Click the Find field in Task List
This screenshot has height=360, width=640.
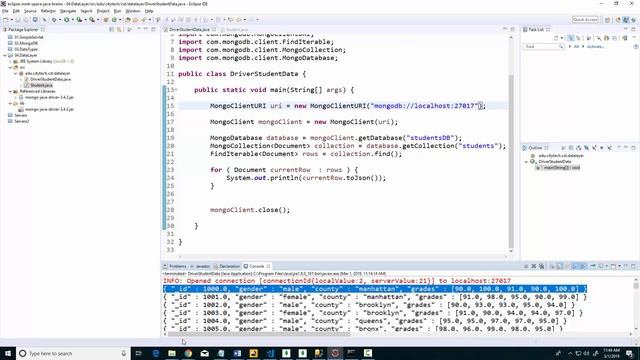(x=543, y=47)
